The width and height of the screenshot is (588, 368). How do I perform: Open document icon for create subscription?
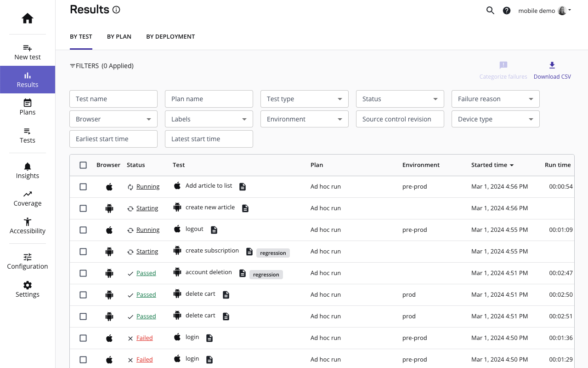[x=249, y=252]
